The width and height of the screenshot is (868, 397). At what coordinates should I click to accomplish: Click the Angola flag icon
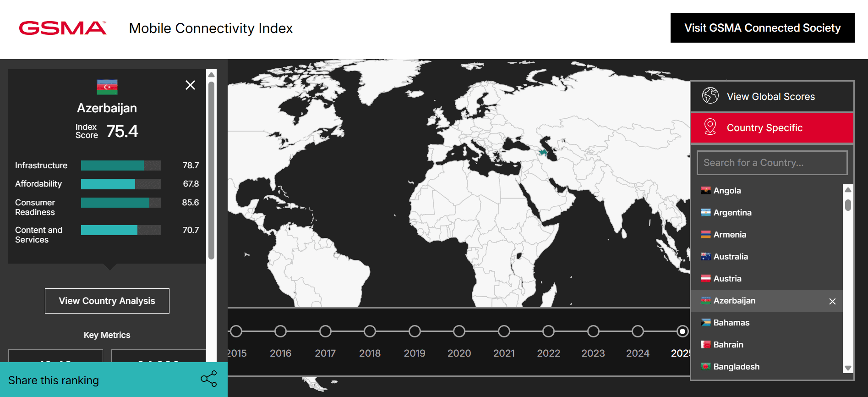706,190
